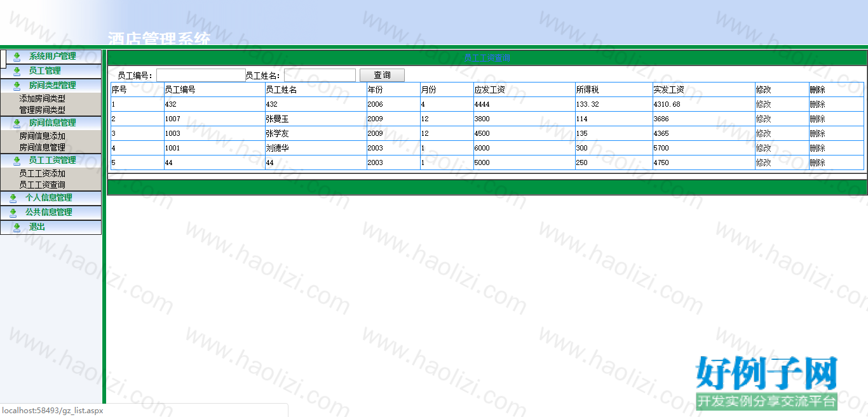
Task: Click the 酒店管理系统 page title
Action: 159,39
